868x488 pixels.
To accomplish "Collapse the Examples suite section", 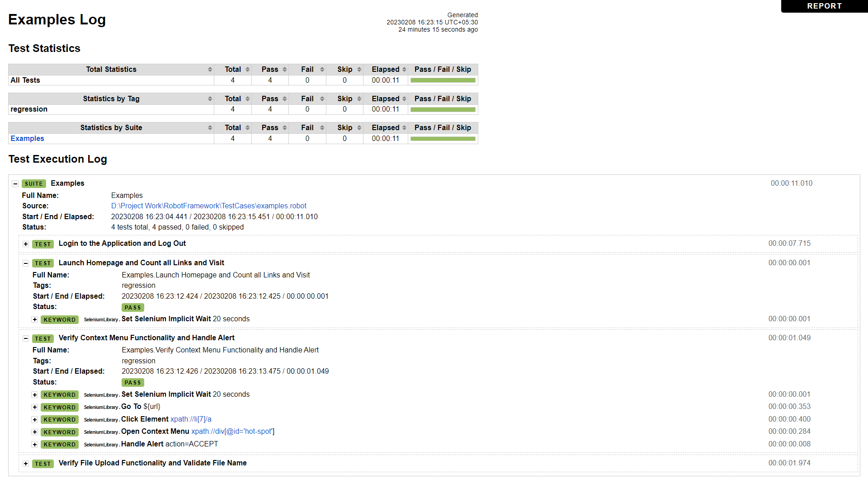I will 16,183.
